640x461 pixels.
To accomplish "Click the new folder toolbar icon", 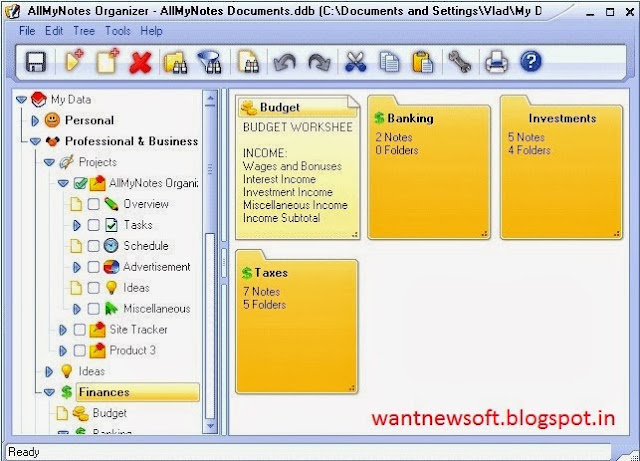I will pos(74,61).
